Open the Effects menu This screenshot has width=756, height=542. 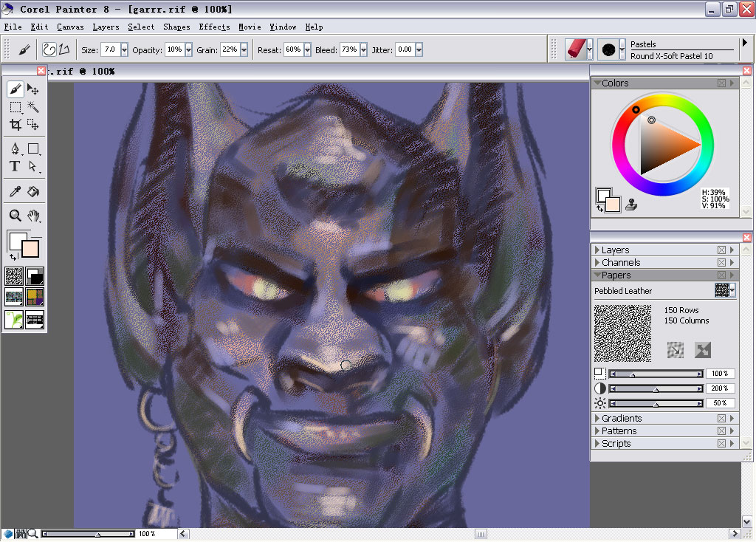click(x=214, y=27)
